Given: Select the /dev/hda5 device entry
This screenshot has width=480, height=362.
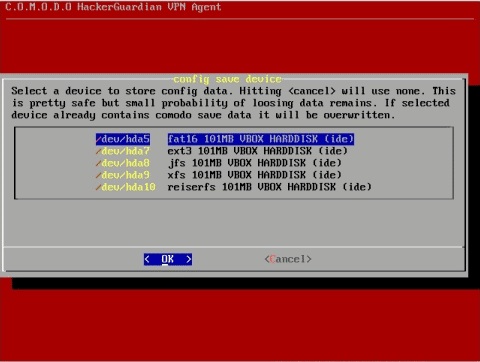Looking at the screenshot, I should 123,139.
